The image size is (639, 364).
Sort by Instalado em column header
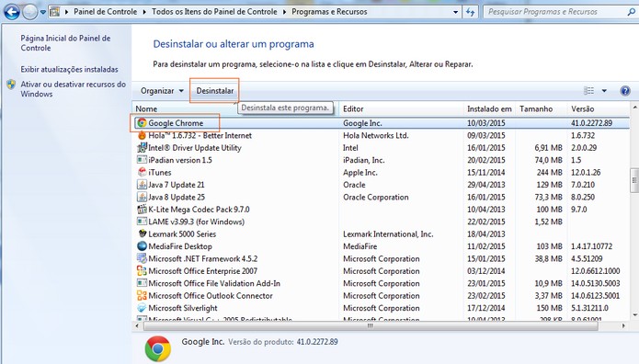click(490, 108)
